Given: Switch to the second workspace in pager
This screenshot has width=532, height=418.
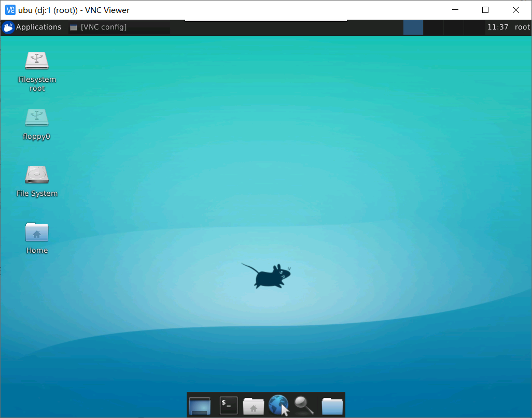Looking at the screenshot, I should point(433,27).
